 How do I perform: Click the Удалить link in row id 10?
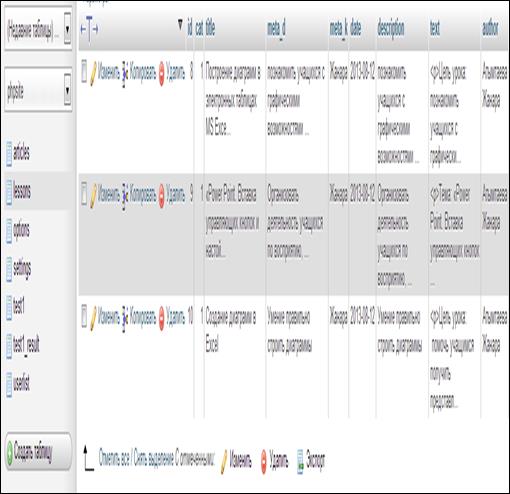(x=175, y=316)
